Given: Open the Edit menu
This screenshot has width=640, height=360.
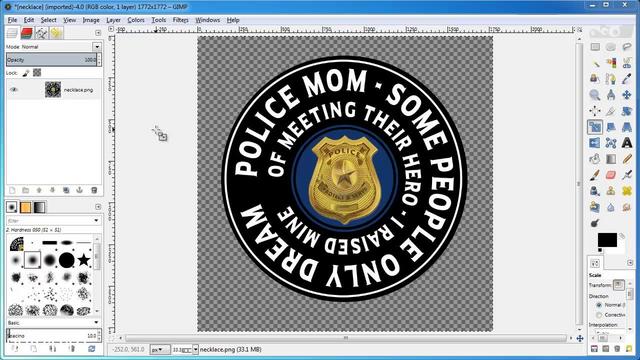Looking at the screenshot, I should [x=29, y=20].
